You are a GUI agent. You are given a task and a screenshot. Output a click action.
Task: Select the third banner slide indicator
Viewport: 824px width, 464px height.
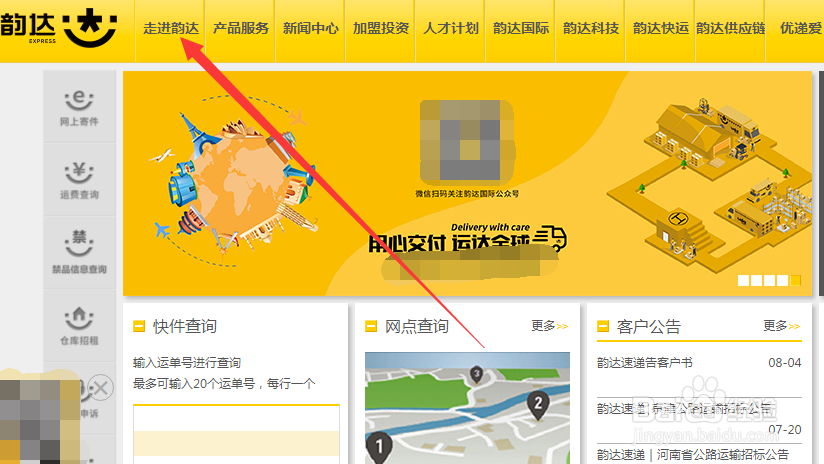pyautogui.click(x=769, y=281)
